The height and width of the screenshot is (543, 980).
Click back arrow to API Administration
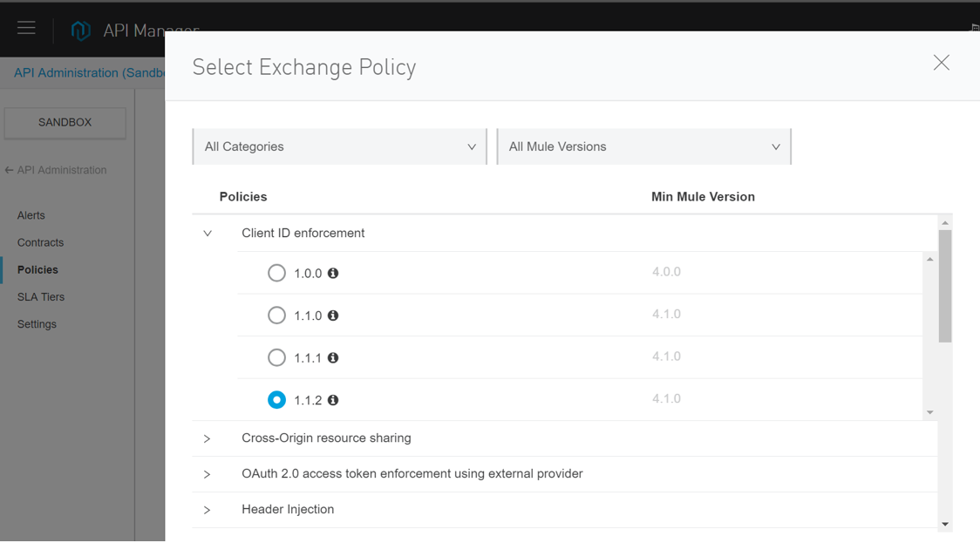[x=9, y=170]
